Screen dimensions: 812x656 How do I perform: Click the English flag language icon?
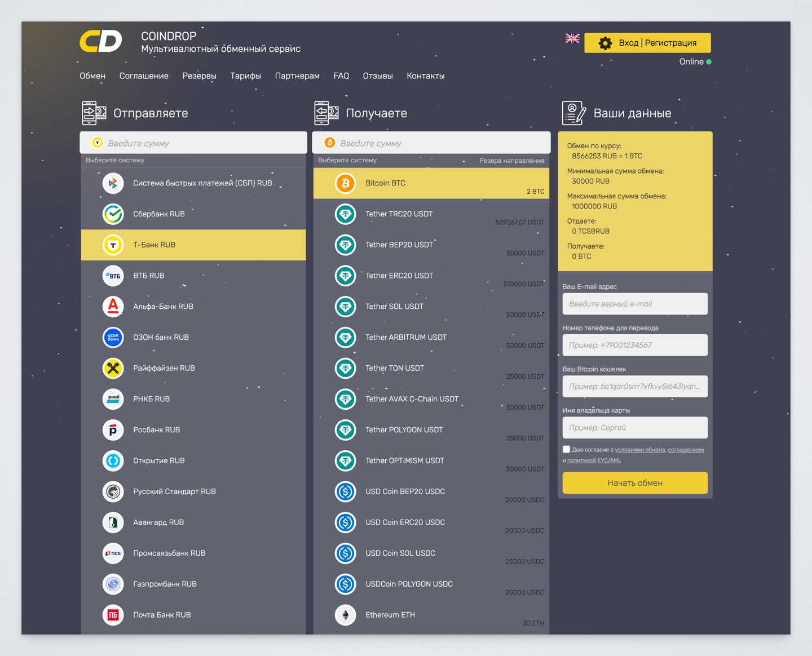point(572,38)
